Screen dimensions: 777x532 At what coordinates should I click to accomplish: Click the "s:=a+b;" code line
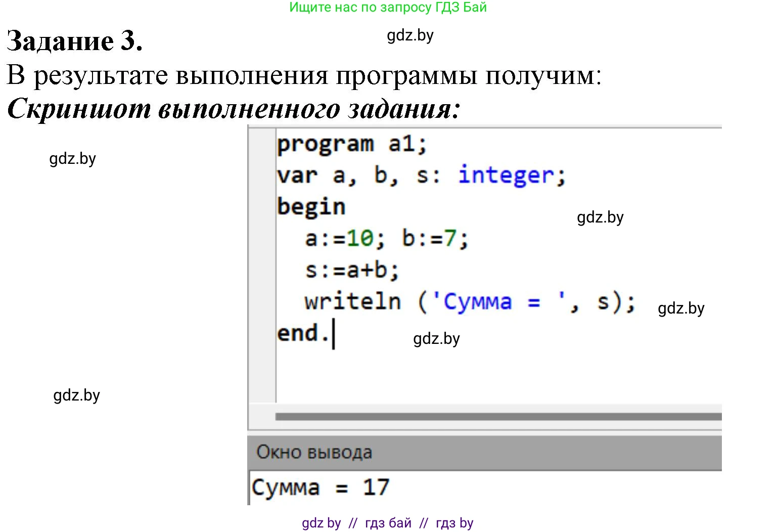(352, 271)
